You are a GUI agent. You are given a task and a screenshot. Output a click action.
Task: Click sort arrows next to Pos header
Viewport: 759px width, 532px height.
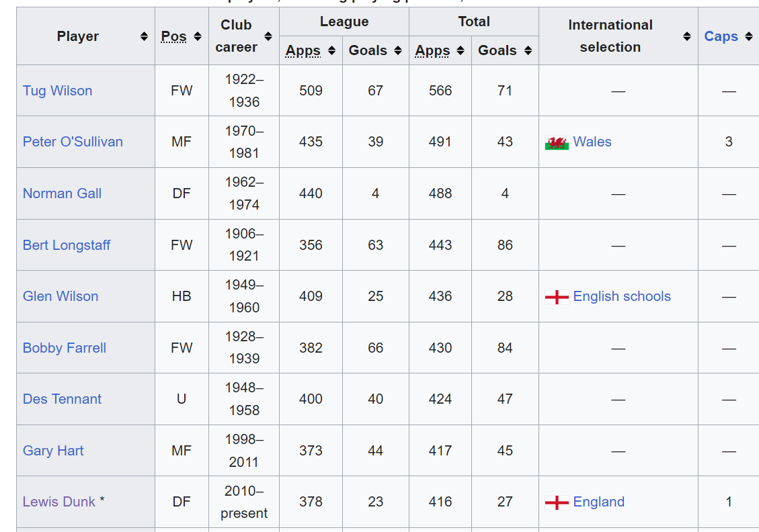198,36
